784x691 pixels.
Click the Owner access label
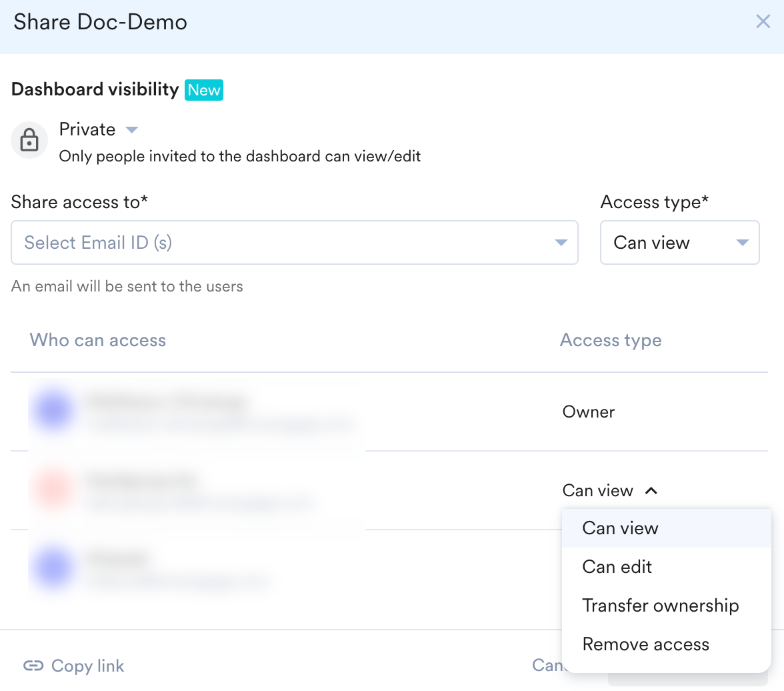click(x=588, y=412)
